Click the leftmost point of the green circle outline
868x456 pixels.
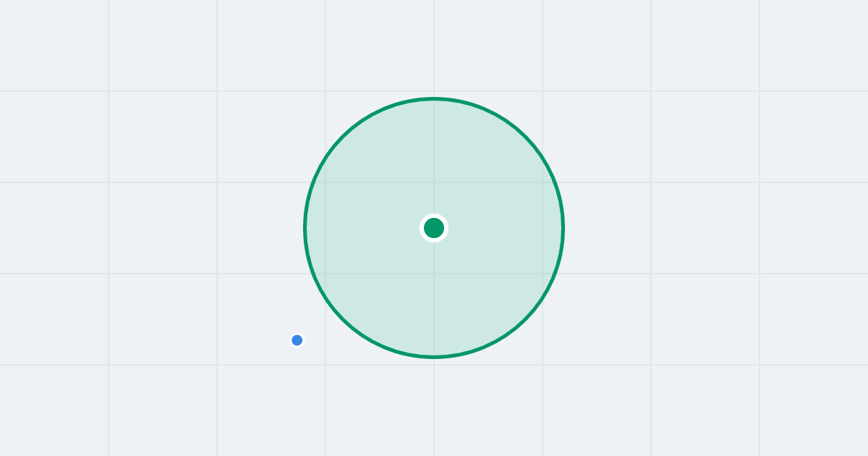305,228
